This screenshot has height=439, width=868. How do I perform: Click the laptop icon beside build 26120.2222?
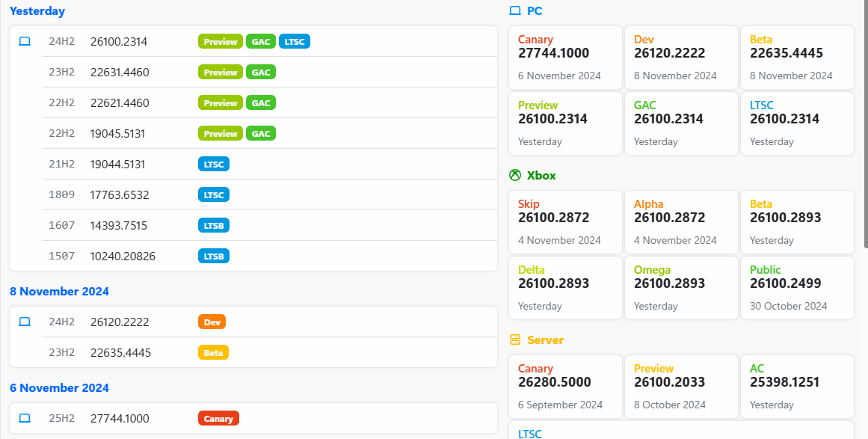click(25, 322)
